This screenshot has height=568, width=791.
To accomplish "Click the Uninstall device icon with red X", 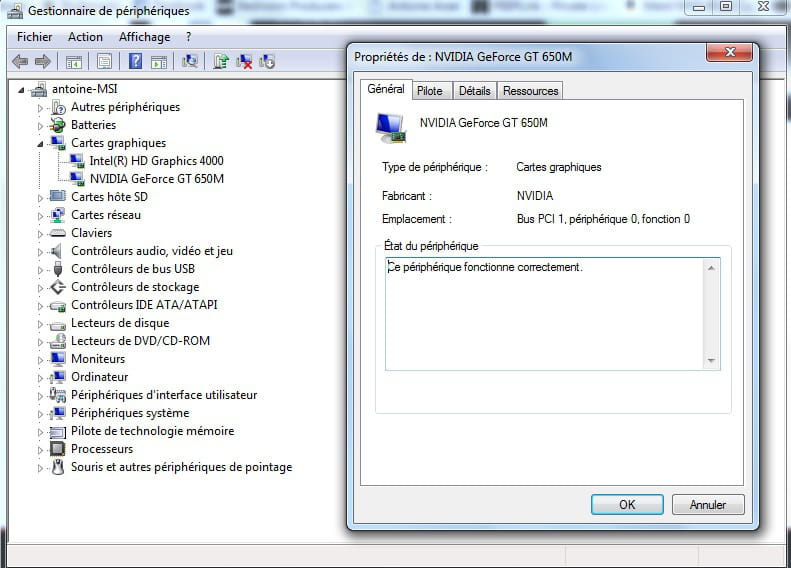I will (x=244, y=62).
